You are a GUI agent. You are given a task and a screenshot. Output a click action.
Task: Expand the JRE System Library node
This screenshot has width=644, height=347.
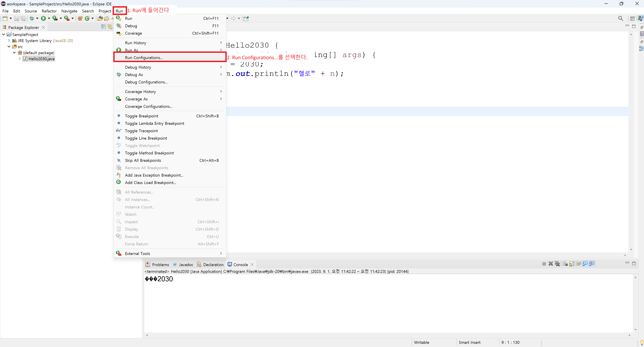point(9,40)
